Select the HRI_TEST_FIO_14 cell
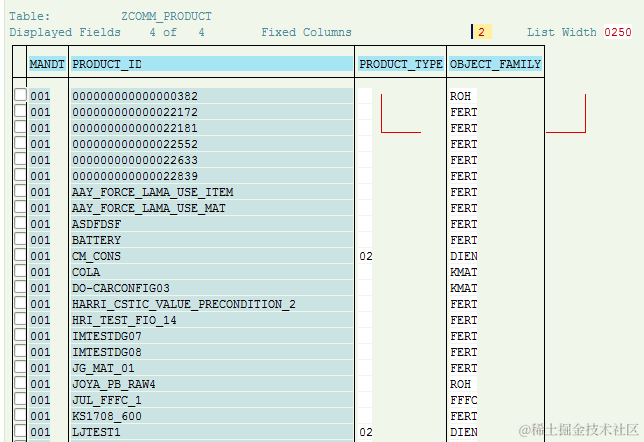644x442 pixels. pyautogui.click(x=212, y=320)
